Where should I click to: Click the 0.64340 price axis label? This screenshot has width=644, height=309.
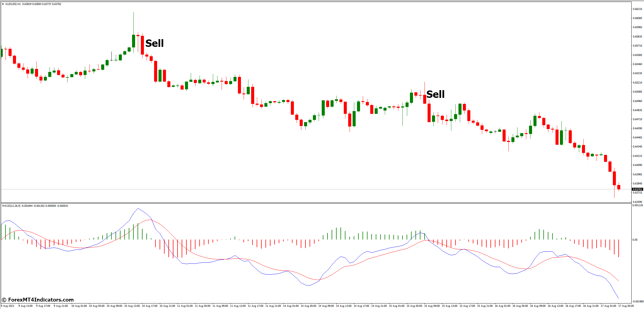pyautogui.click(x=637, y=147)
